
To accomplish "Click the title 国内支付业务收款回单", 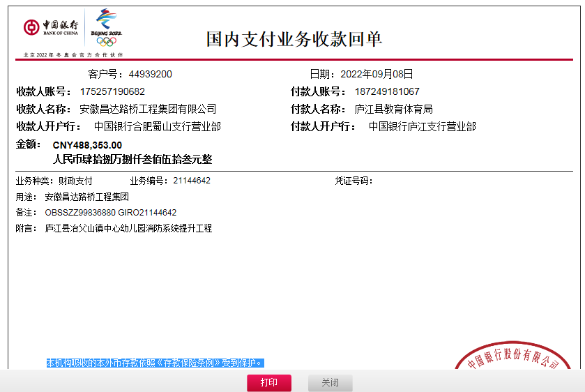I will (294, 39).
